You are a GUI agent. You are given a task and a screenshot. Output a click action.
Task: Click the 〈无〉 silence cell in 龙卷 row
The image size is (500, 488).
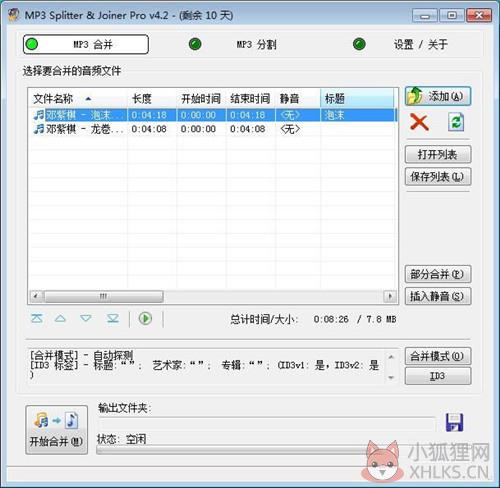point(290,129)
